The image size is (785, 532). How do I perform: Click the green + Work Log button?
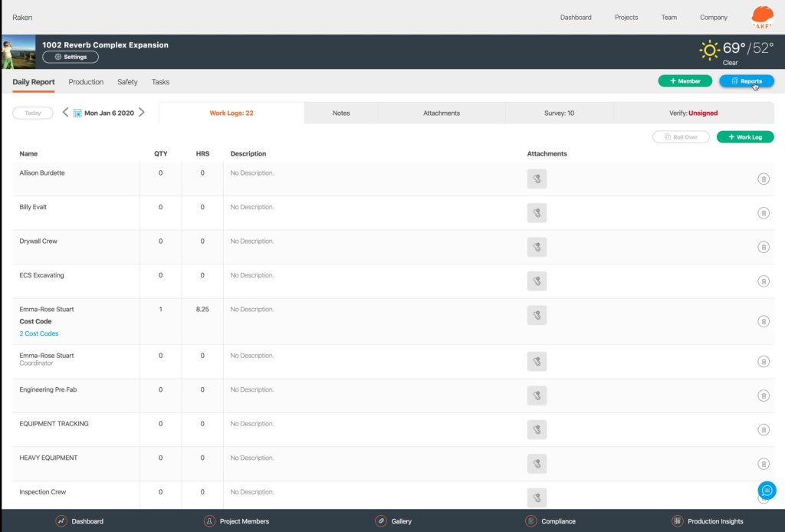click(745, 137)
